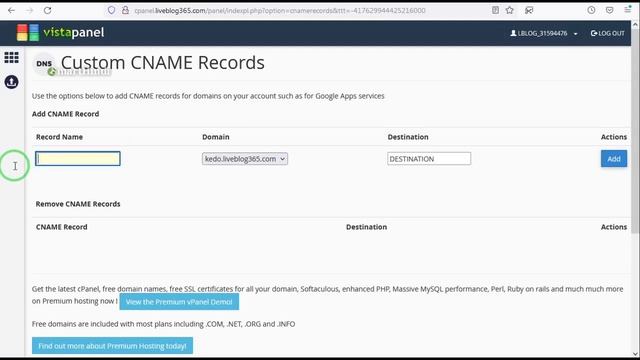The image size is (640, 360).
Task: Go back with the browser back arrow
Action: (11, 10)
